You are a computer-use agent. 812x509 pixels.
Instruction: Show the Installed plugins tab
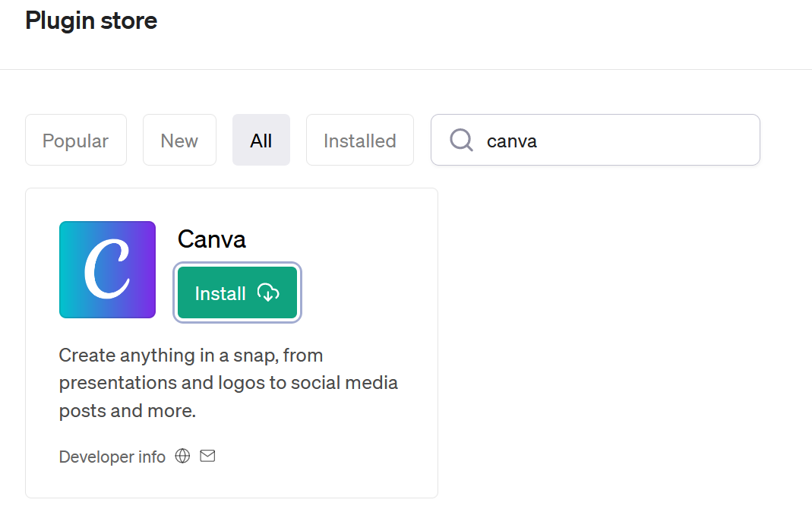coord(360,140)
